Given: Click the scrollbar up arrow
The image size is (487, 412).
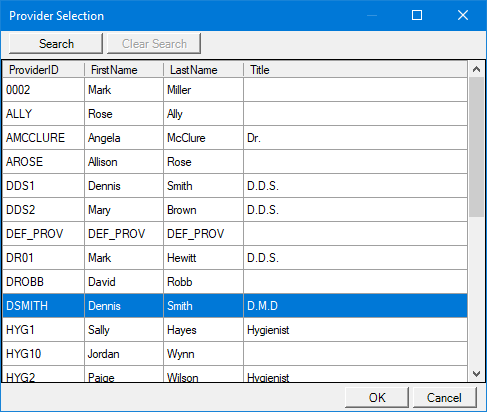Looking at the screenshot, I should tap(476, 69).
